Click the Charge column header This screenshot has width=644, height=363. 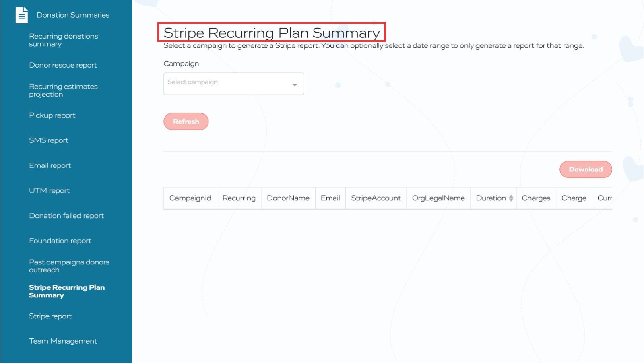(574, 198)
